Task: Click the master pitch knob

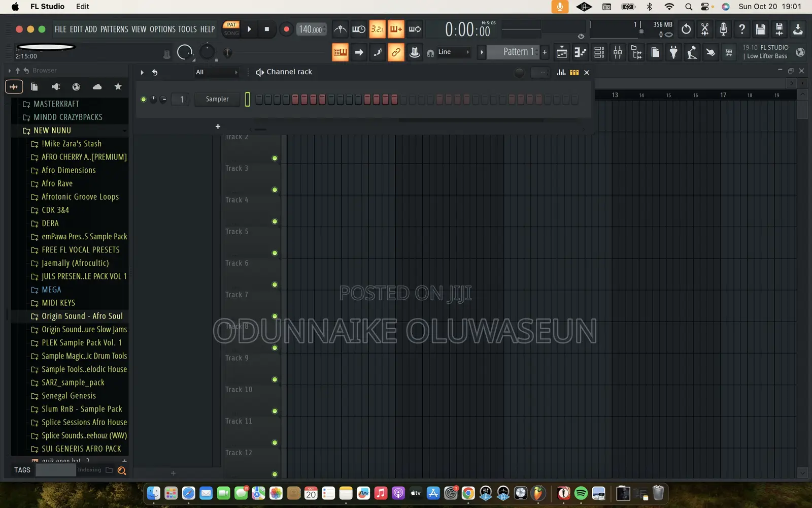Action: coord(207,52)
